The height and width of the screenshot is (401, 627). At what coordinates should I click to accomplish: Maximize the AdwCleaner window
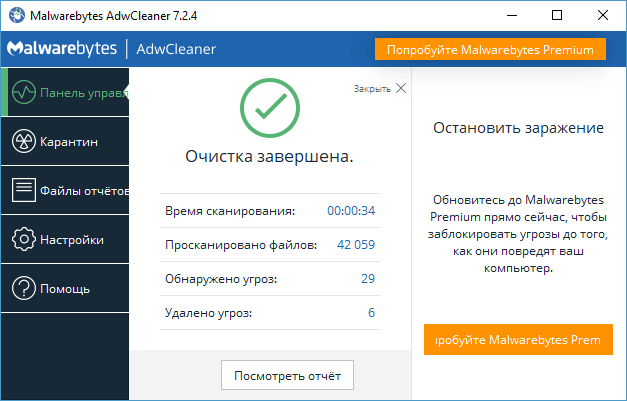point(557,16)
